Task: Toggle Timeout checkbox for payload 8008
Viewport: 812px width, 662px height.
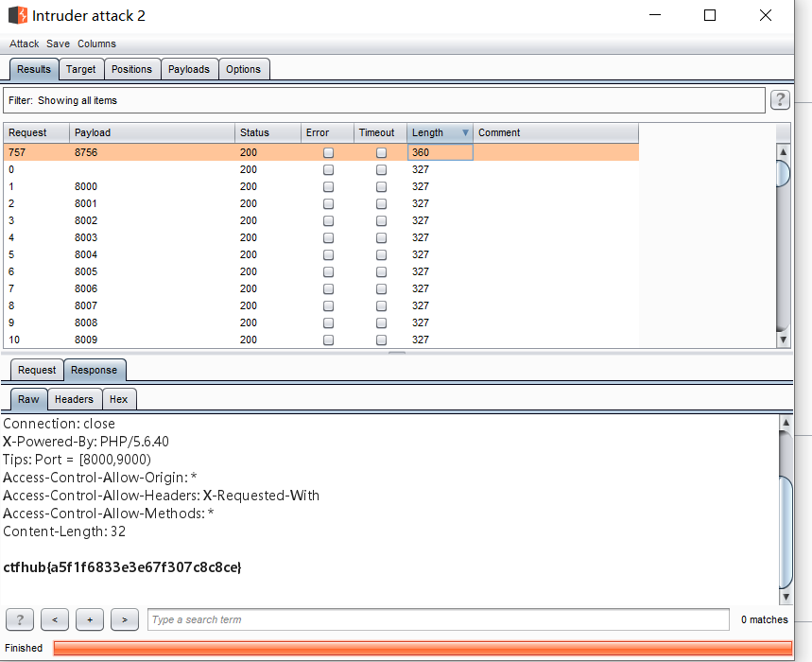Action: tap(381, 323)
